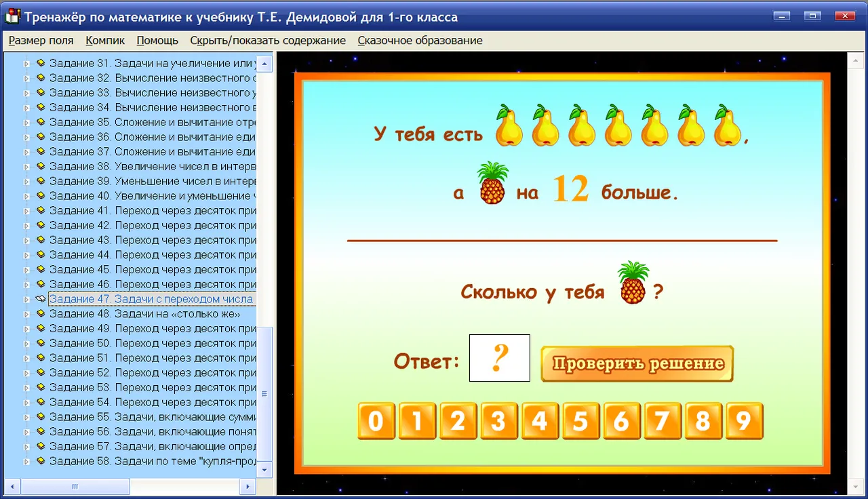The width and height of the screenshot is (868, 499).
Task: Click the application icon in the title bar
Action: click(x=12, y=17)
